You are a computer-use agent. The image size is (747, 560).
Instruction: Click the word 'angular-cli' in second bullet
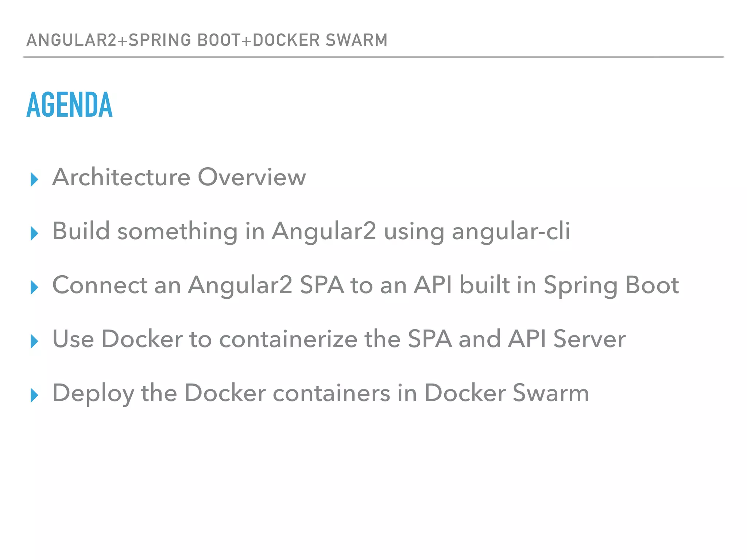pos(511,232)
